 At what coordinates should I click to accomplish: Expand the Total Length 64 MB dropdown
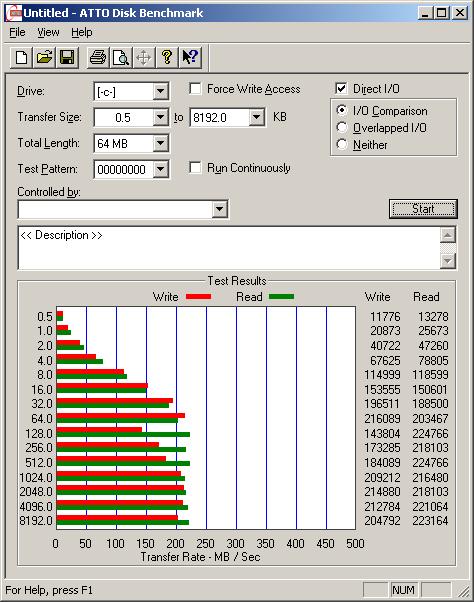[160, 143]
